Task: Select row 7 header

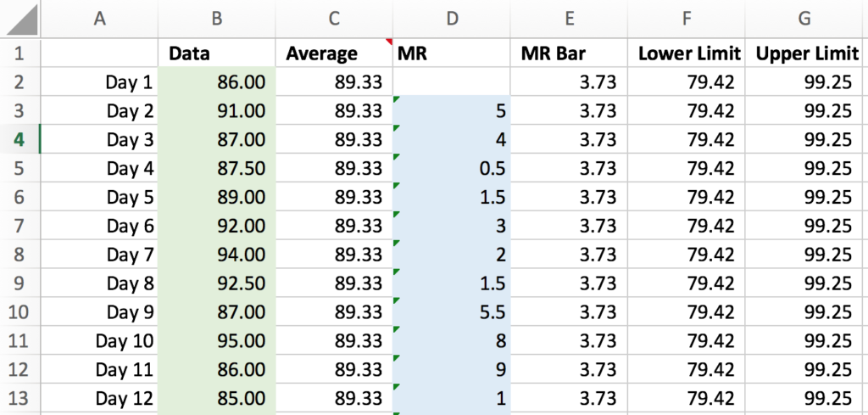Action: click(20, 226)
